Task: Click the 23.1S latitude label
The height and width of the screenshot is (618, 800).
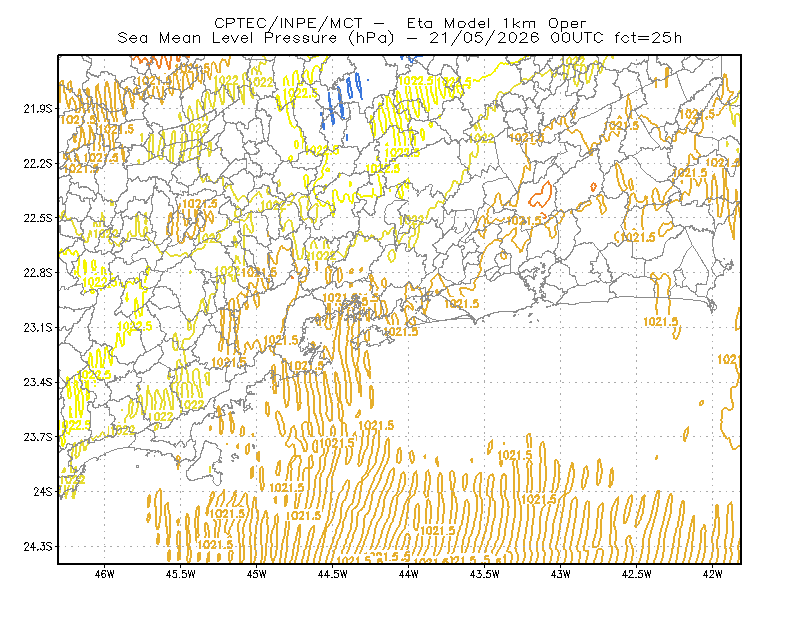Action: 37,327
